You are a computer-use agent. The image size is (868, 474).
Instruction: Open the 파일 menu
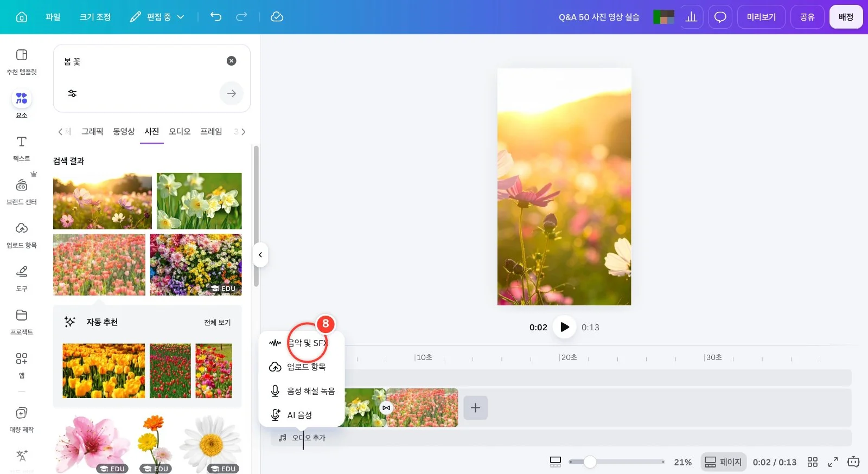point(53,17)
